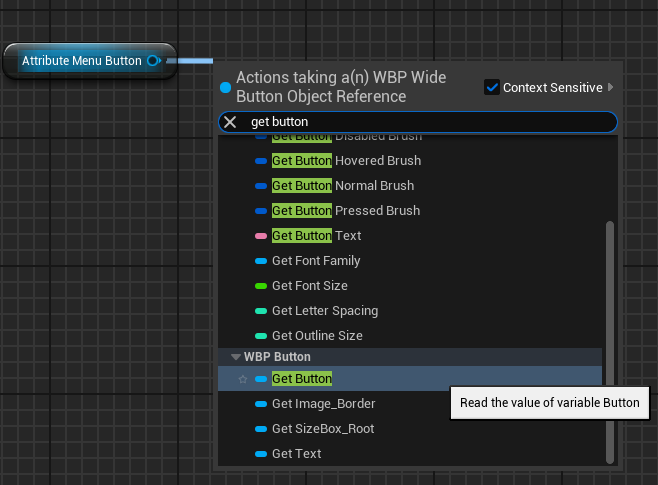
Task: Collapse the WBP Button category
Action: [x=236, y=357]
